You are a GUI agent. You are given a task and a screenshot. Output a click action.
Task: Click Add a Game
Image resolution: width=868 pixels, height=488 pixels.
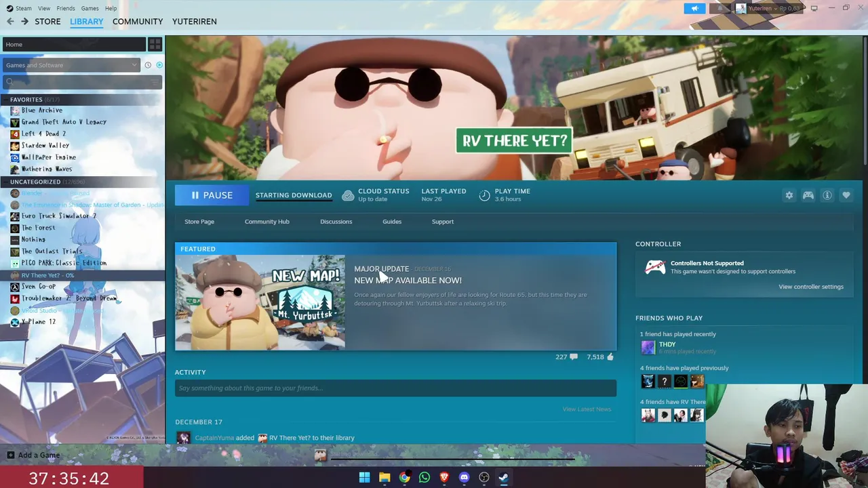pyautogui.click(x=33, y=455)
